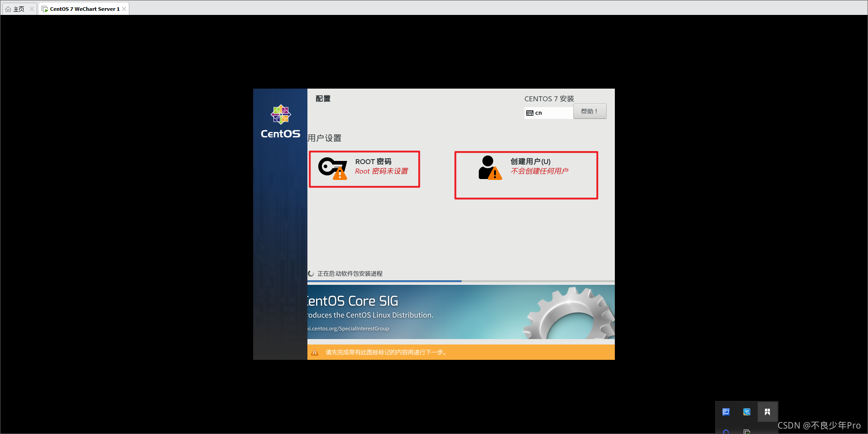Click the CentOS Core SIG banner
Image resolution: width=868 pixels, height=434 pixels.
point(461,312)
